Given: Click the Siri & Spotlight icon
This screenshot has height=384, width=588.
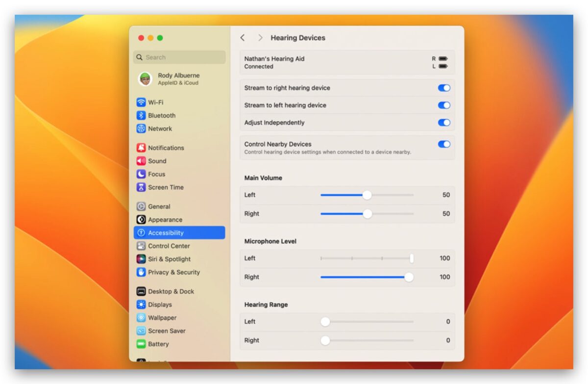Looking at the screenshot, I should tap(141, 259).
